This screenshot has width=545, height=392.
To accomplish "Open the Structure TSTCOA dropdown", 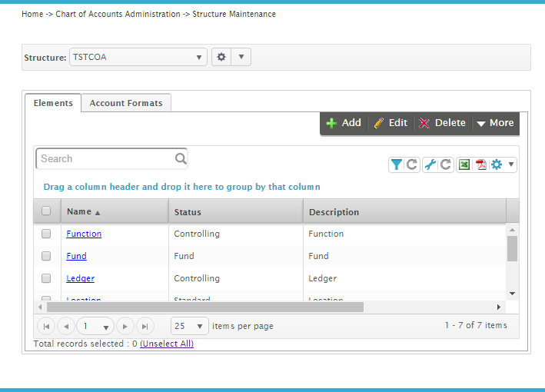I will pos(138,57).
